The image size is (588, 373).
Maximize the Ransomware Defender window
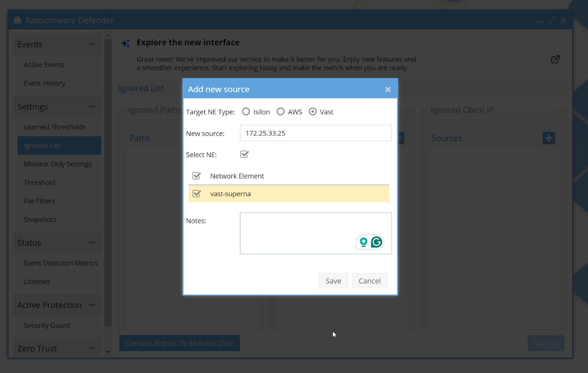pyautogui.click(x=552, y=21)
